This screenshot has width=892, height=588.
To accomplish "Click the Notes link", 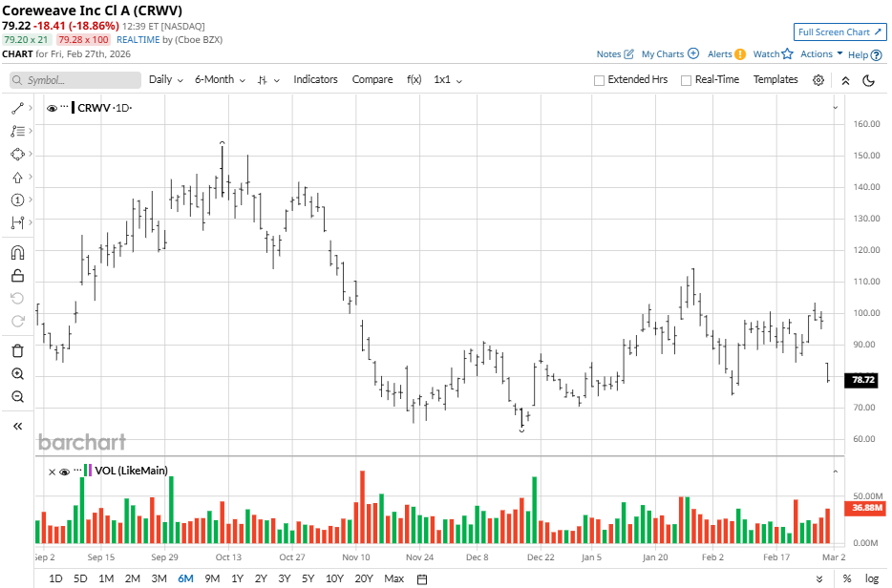I will point(608,54).
